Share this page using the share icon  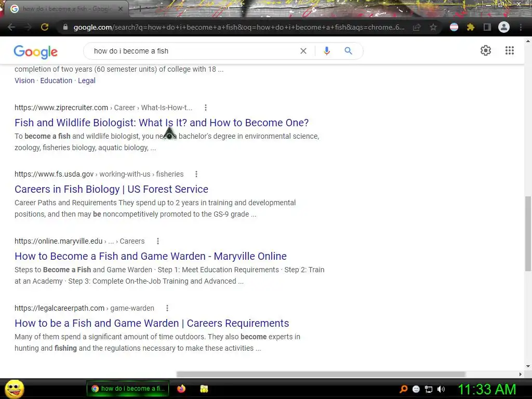[417, 27]
